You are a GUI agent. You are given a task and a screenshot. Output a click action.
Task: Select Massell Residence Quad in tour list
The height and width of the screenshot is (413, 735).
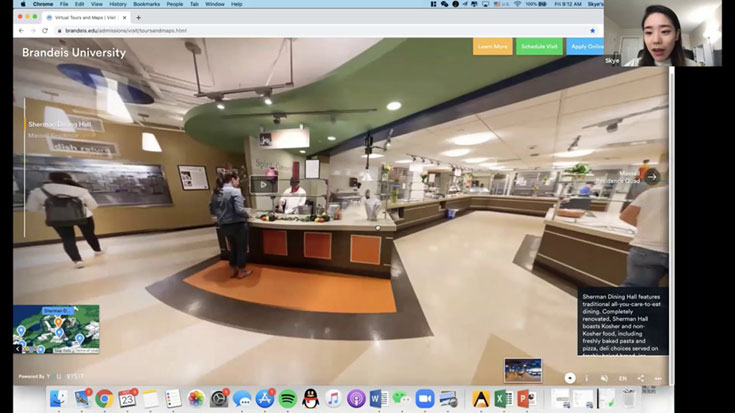[x=52, y=135]
